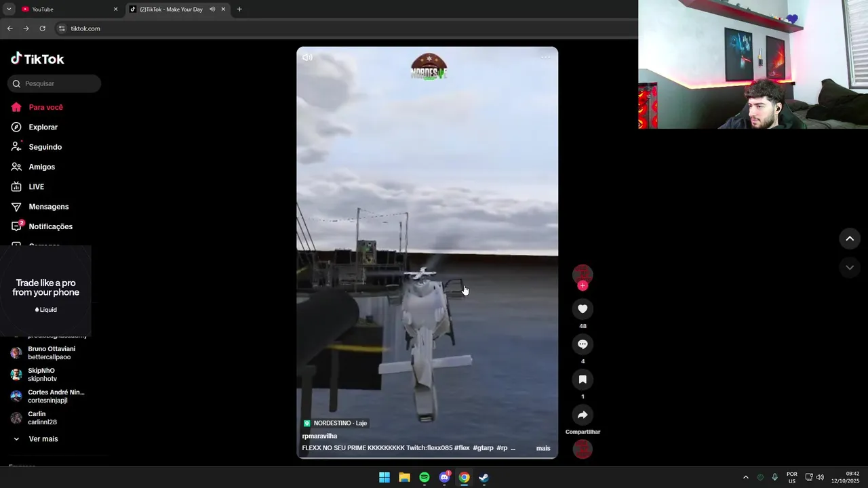Go to the previous video

850,239
